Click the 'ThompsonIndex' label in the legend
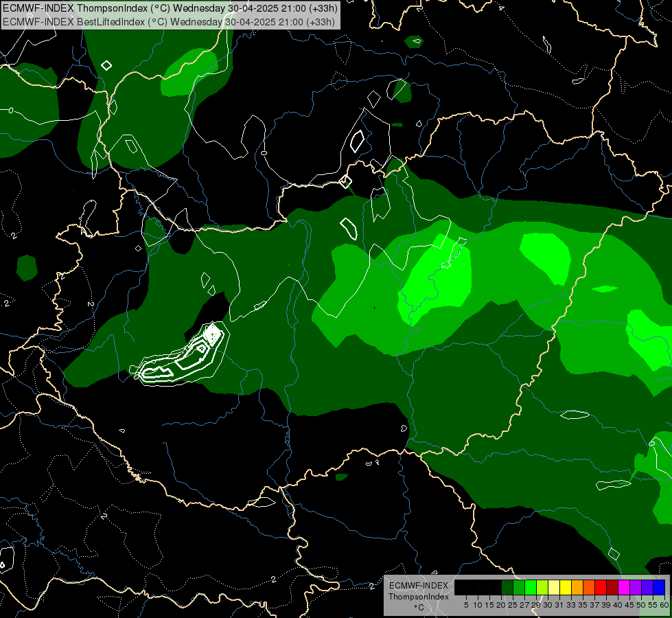This screenshot has width=672, height=618. pyautogui.click(x=419, y=597)
